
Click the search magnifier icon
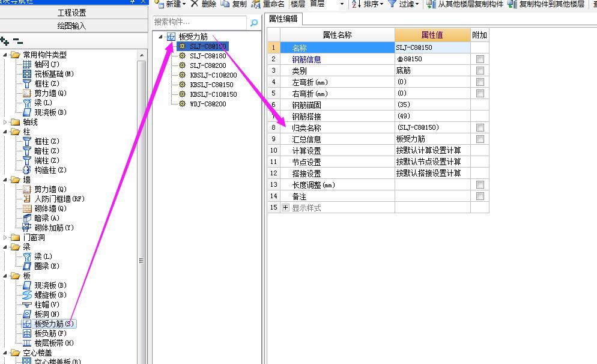tap(254, 23)
